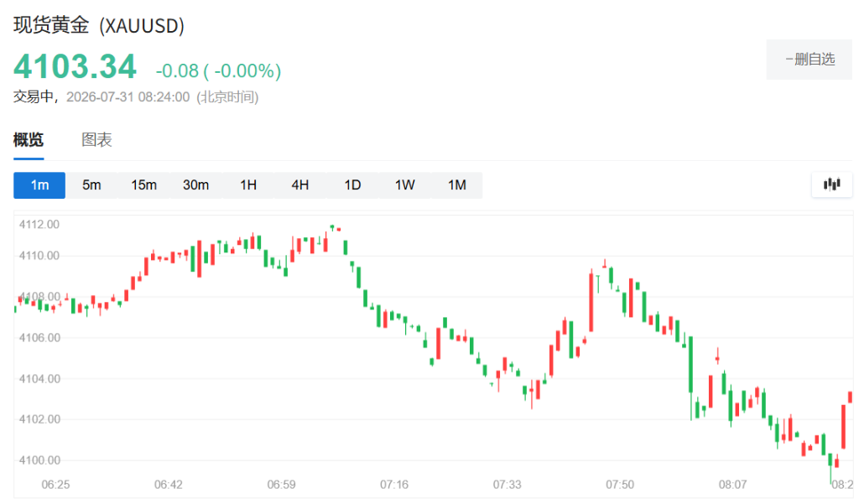Click the 06:42 time axis label
The width and height of the screenshot is (859, 504).
tap(168, 485)
